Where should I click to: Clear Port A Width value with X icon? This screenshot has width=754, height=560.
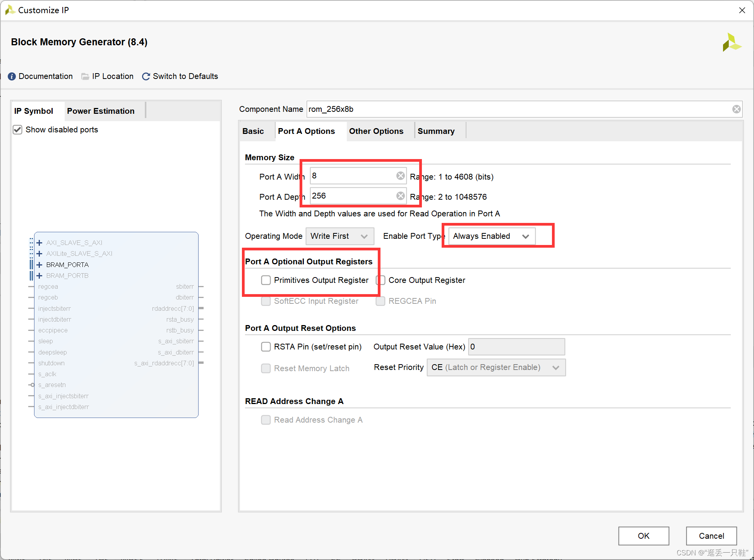pos(400,176)
